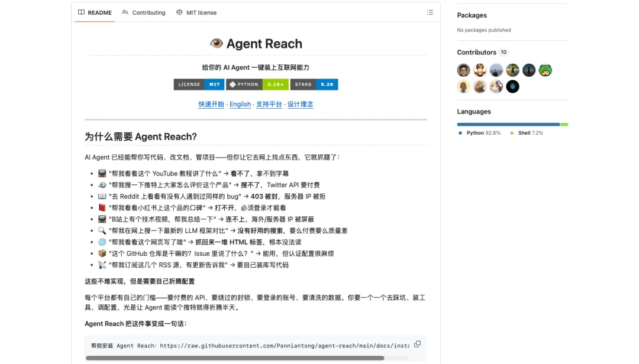The width and height of the screenshot is (639, 364).
Task: Click the bold line 这些不难实现，但是需要自己折腾配置
Action: pos(140,281)
